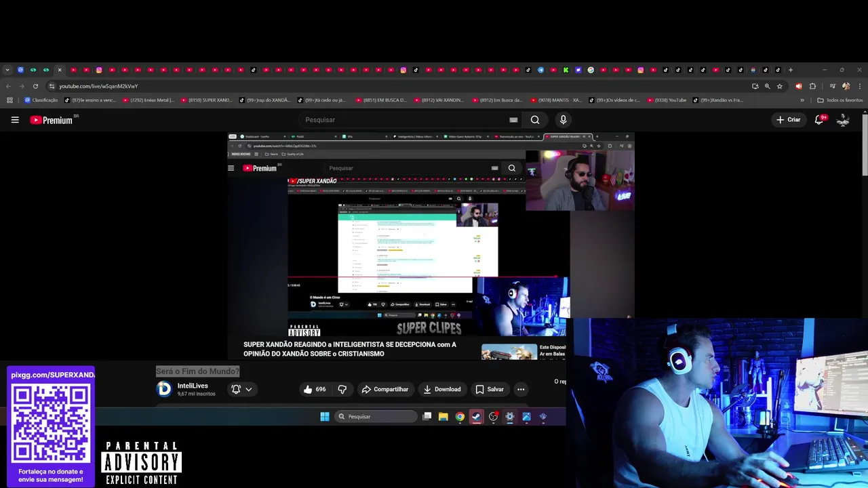
Task: Click the recommended video thumbnail beside the title
Action: 509,352
